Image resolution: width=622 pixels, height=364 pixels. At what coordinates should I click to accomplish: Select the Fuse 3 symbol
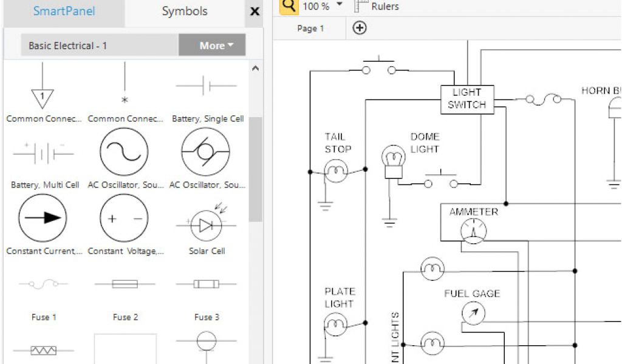coord(207,284)
